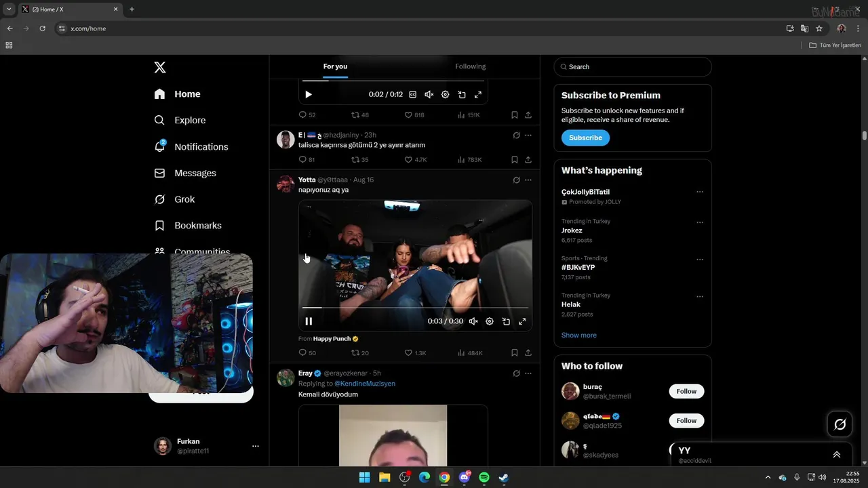
Task: Play the top video in feed
Action: (x=309, y=95)
